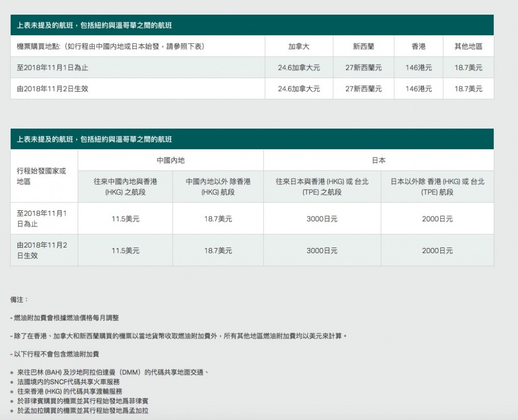Click the 2000日元 value cell
518x420 pixels.
[x=438, y=219]
